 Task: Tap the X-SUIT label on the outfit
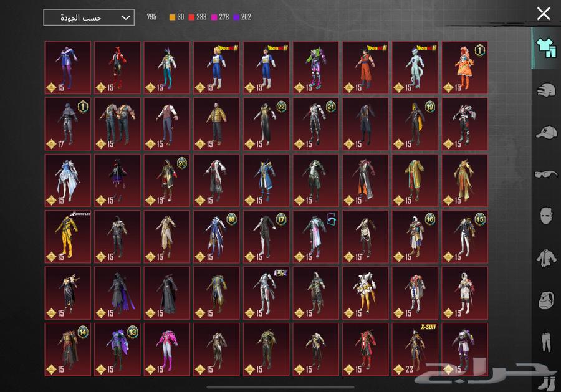pos(428,327)
